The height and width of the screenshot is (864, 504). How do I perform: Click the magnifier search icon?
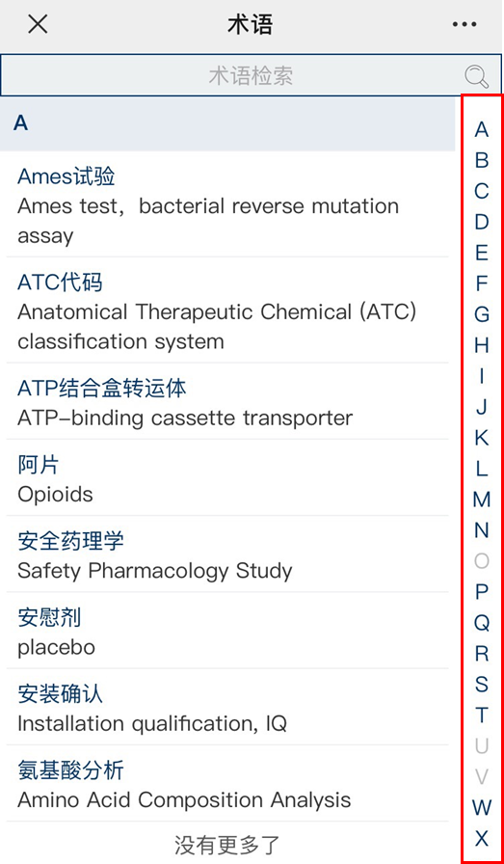click(476, 76)
